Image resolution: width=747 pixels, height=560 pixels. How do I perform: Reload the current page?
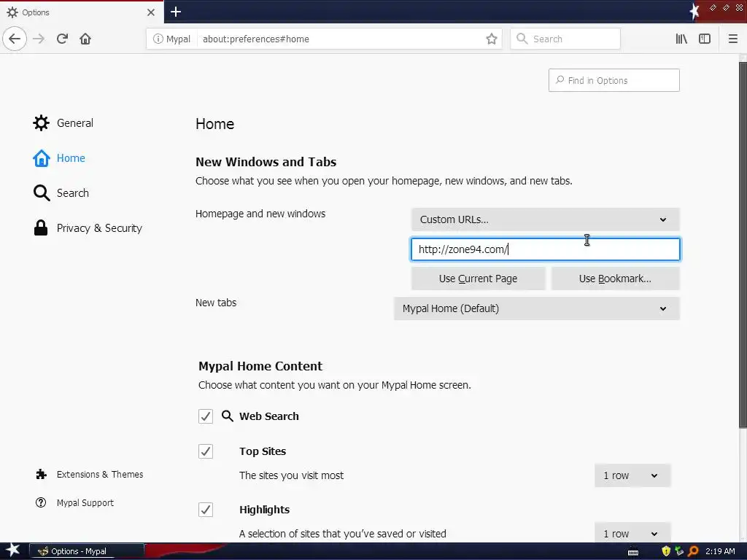coord(62,39)
